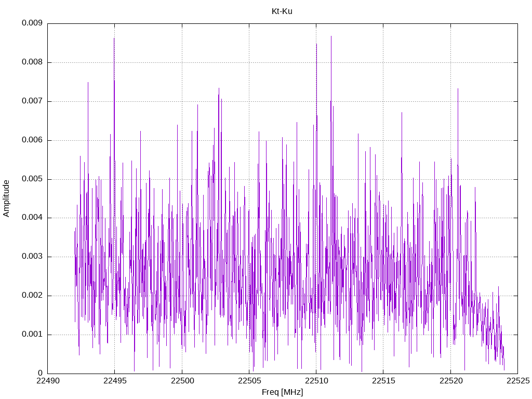Click the y-axis tick value 0.001
Viewport: 532px width, 399px height.
point(32,335)
